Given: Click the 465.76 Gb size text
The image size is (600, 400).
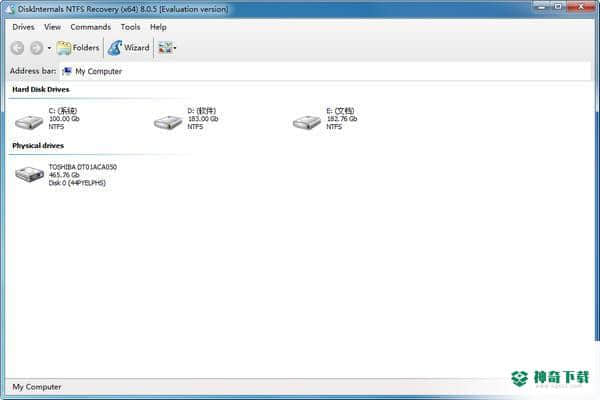Looking at the screenshot, I should pos(64,175).
